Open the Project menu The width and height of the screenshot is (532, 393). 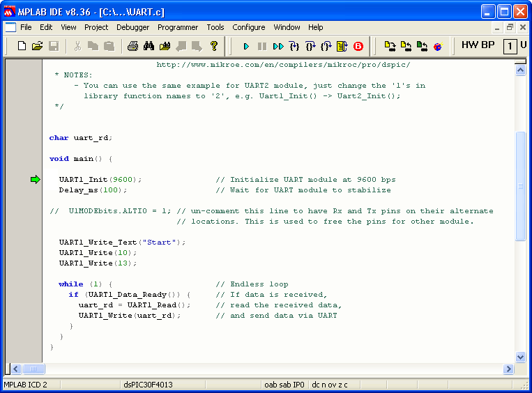[x=96, y=27]
